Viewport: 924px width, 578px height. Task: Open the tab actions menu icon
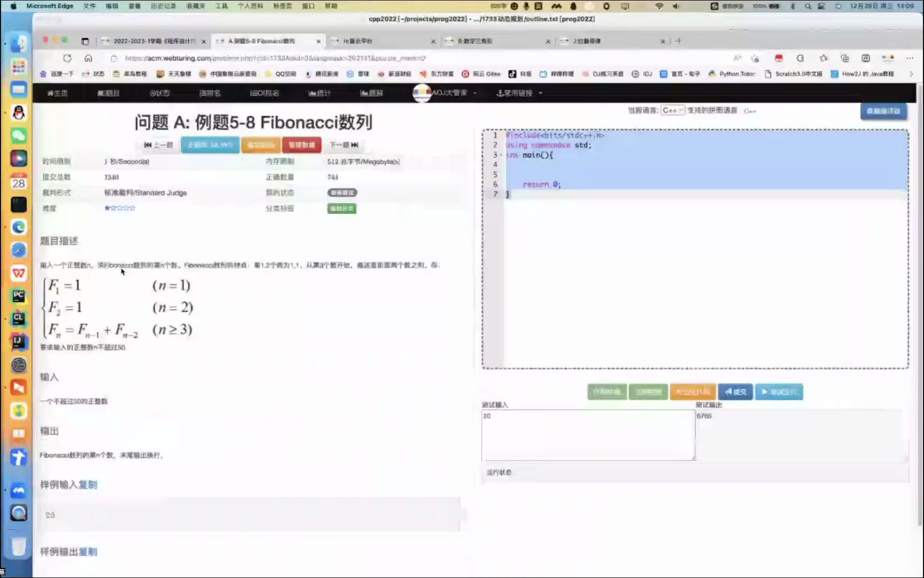pos(85,41)
